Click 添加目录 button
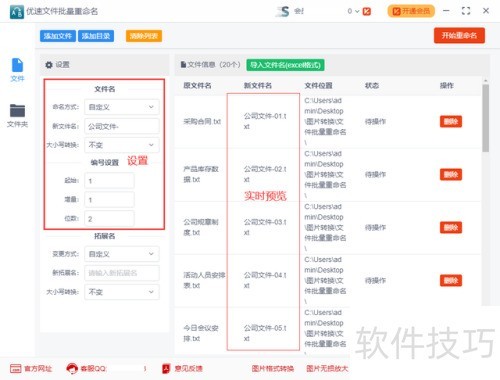The width and height of the screenshot is (500, 380). coord(96,36)
